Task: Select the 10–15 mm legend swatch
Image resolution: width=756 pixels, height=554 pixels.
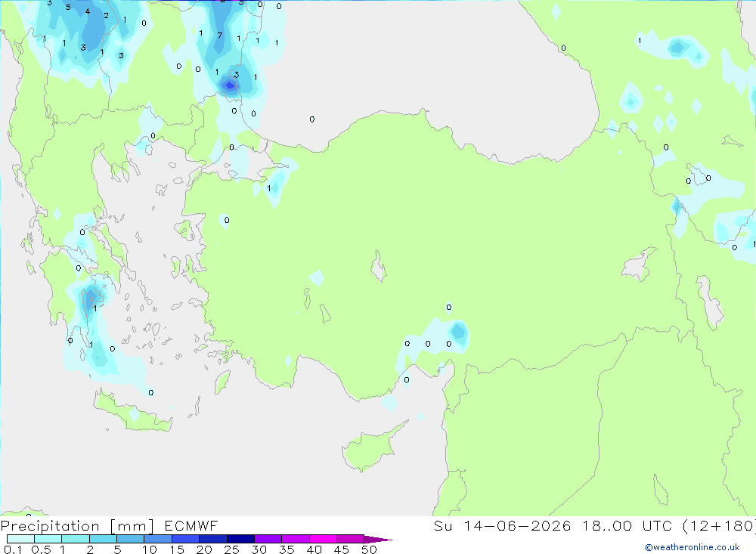Action: pos(158,539)
